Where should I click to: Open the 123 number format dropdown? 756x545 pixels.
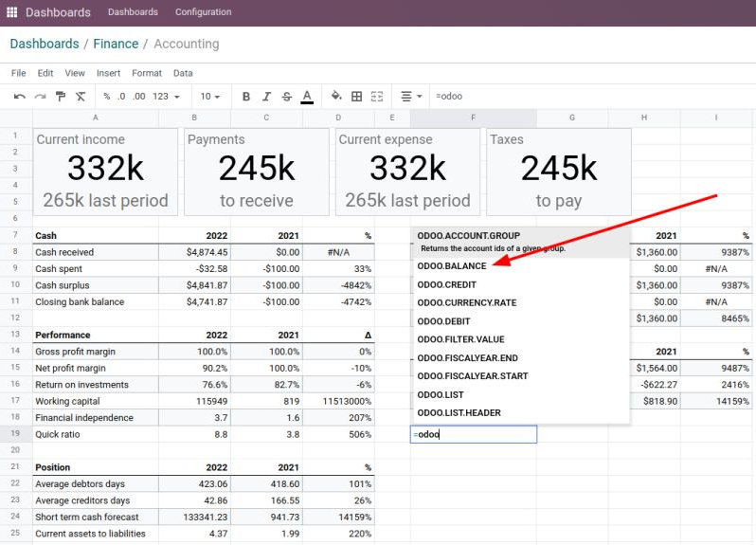(166, 97)
